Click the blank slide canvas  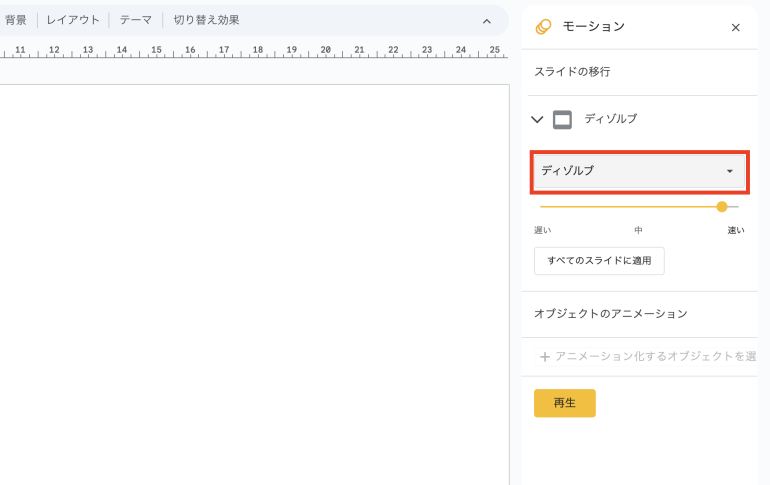(254, 285)
